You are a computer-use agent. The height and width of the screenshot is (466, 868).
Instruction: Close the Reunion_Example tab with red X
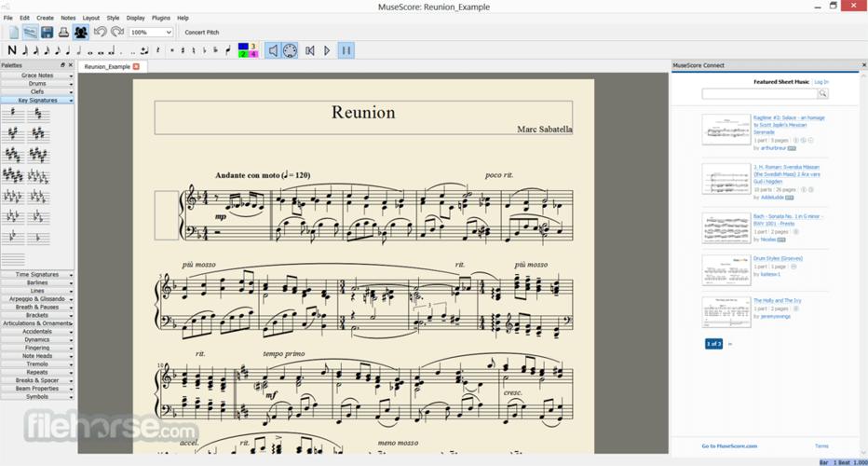tap(136, 66)
